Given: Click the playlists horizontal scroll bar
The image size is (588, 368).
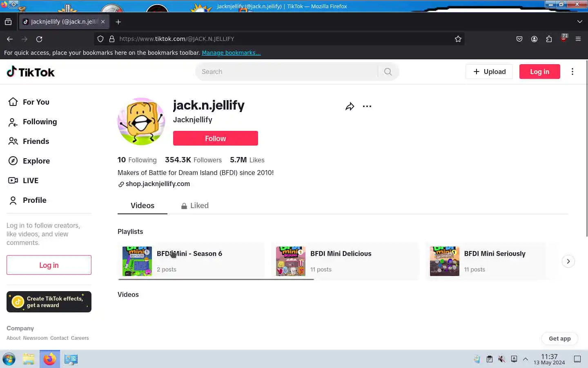Looking at the screenshot, I should coord(216,279).
